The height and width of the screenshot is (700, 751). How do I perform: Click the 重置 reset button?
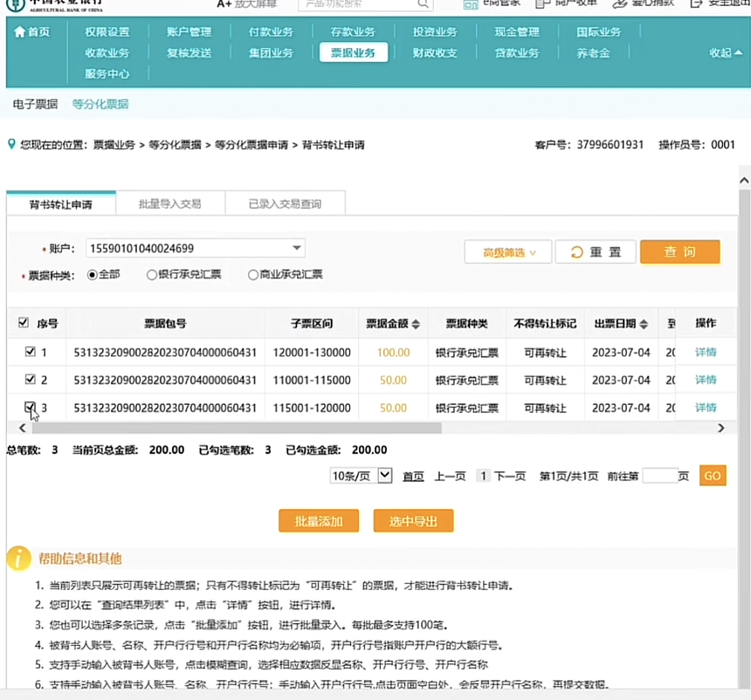(x=596, y=252)
